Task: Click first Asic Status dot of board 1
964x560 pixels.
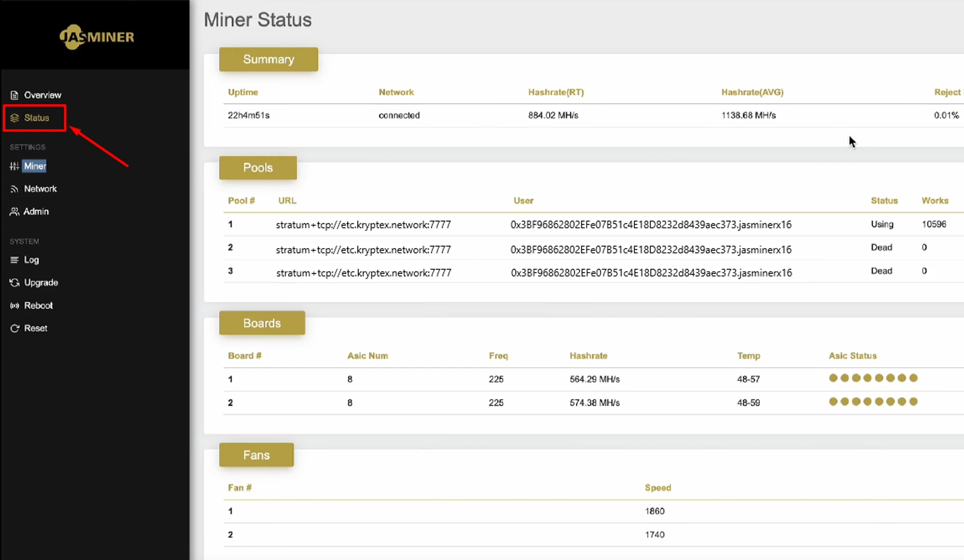Action: 833,378
